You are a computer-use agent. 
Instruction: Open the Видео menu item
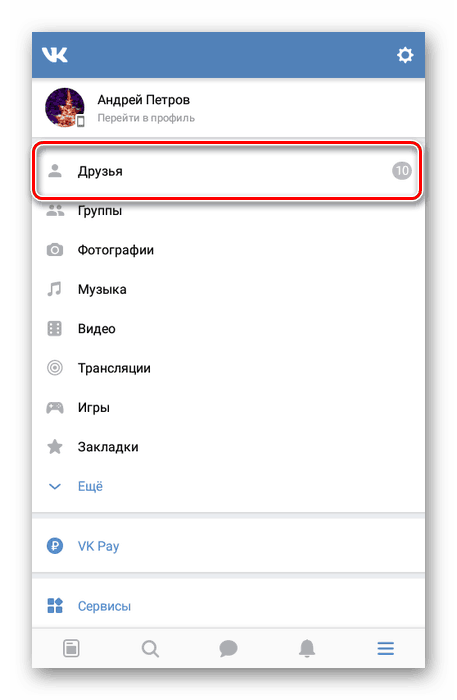coord(228,329)
